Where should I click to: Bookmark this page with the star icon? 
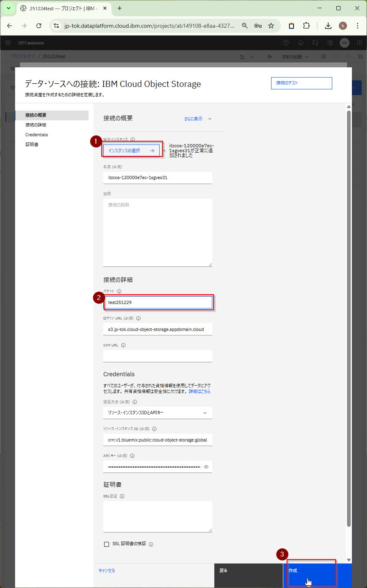point(271,26)
